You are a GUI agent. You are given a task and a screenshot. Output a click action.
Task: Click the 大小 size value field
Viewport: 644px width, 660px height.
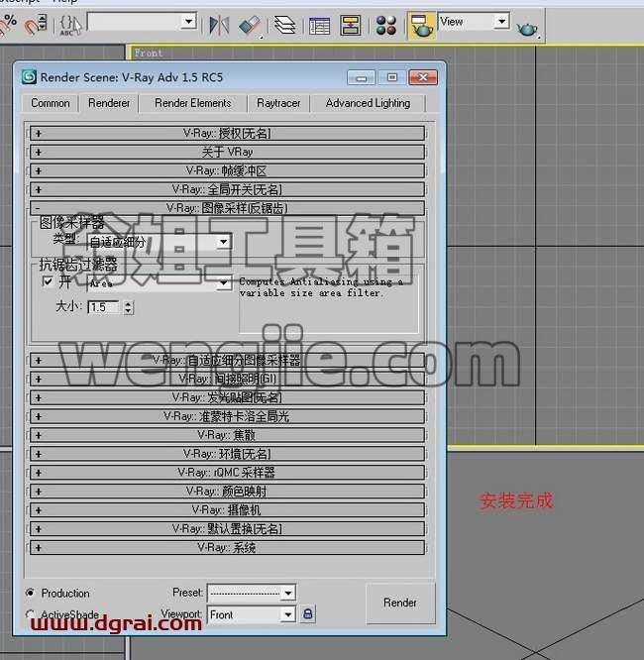(105, 307)
